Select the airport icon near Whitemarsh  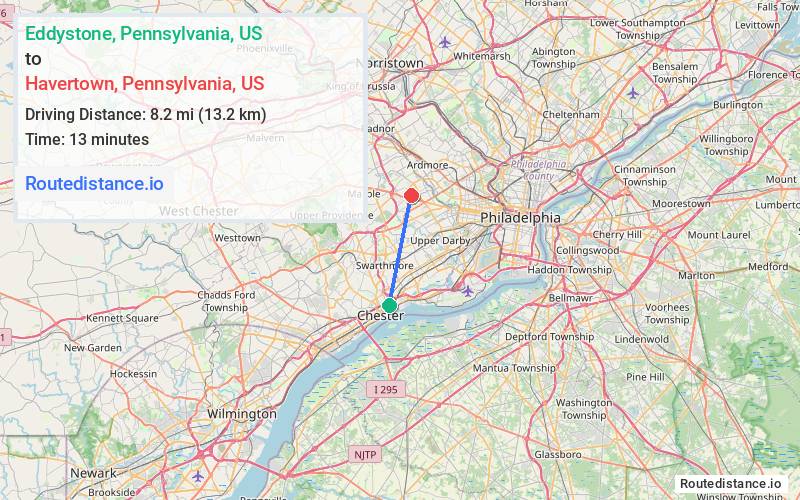click(x=445, y=42)
